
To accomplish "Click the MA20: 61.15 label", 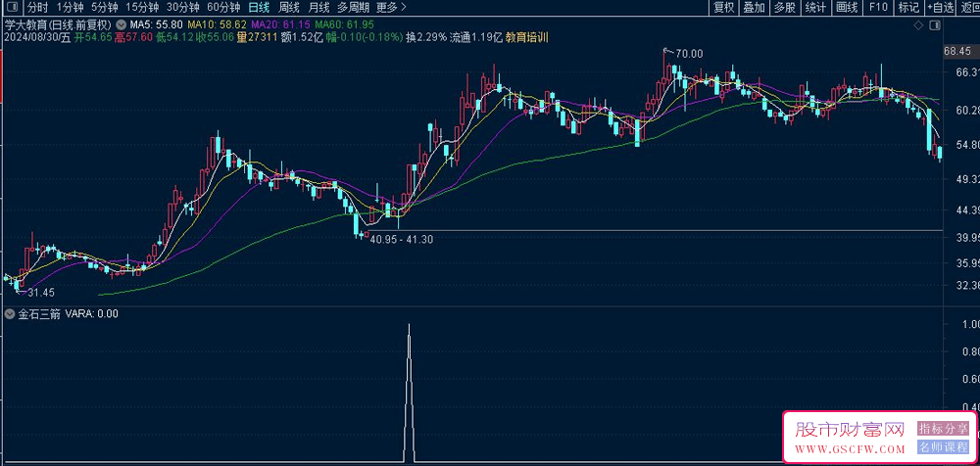I will (x=280, y=25).
